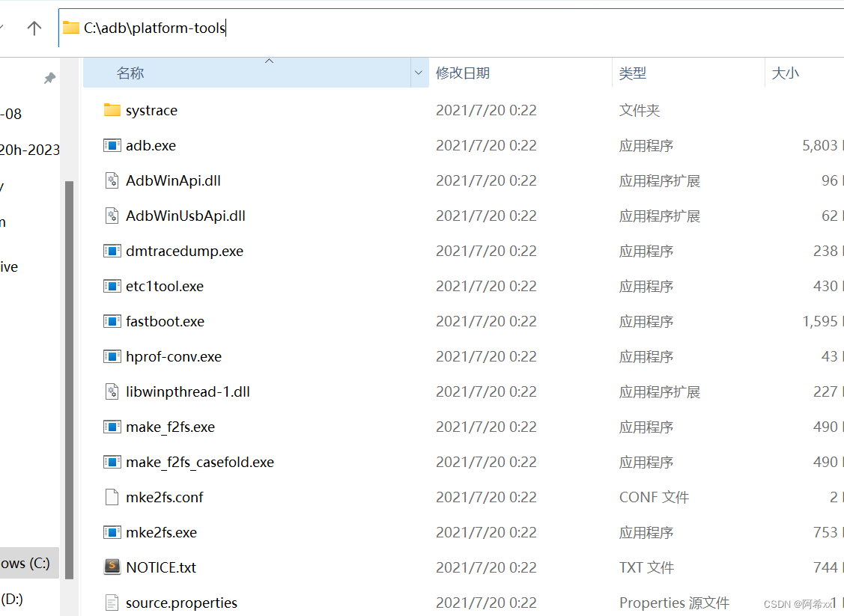Open the 名称 column filter dropdown
This screenshot has width=844, height=616.
(419, 72)
